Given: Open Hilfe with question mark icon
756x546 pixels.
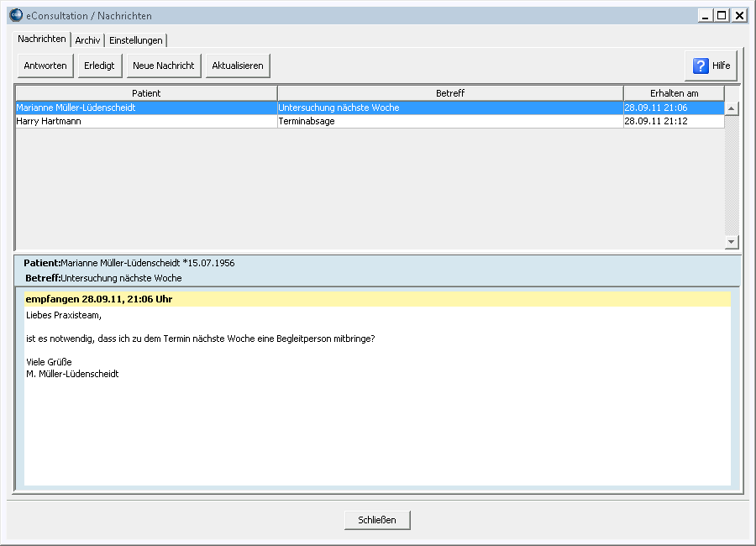Looking at the screenshot, I should tap(711, 66).
